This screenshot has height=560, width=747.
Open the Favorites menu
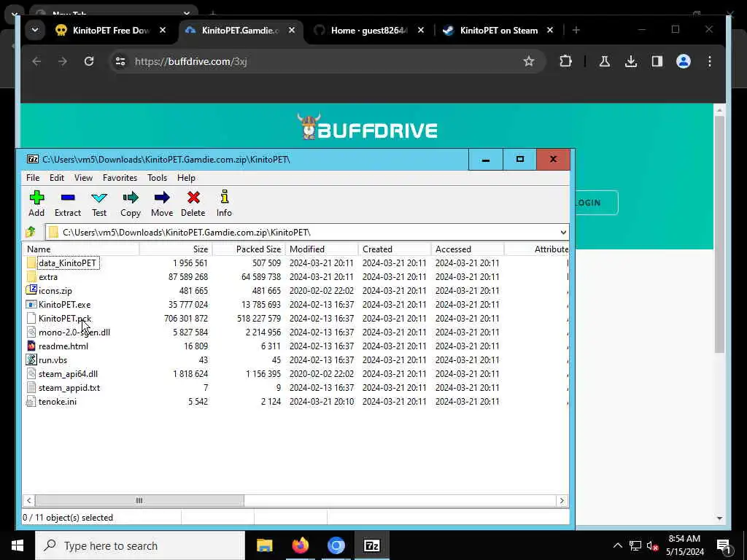pyautogui.click(x=120, y=178)
